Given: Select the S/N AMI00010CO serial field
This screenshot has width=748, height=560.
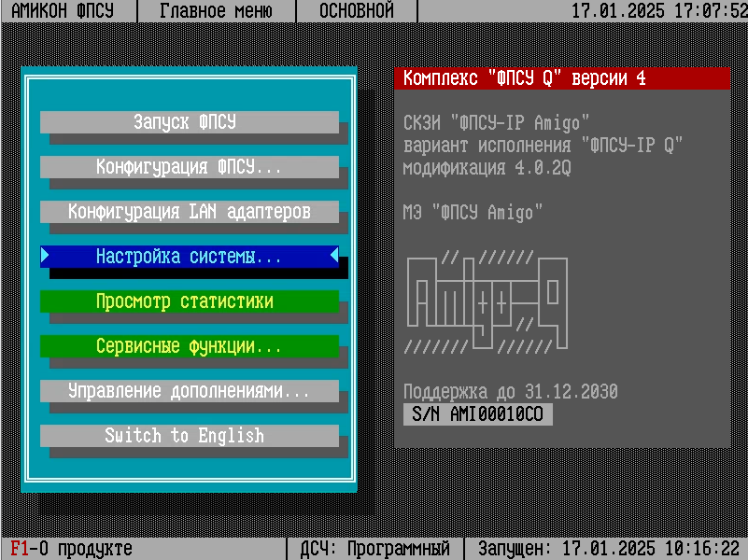Looking at the screenshot, I should [x=477, y=414].
